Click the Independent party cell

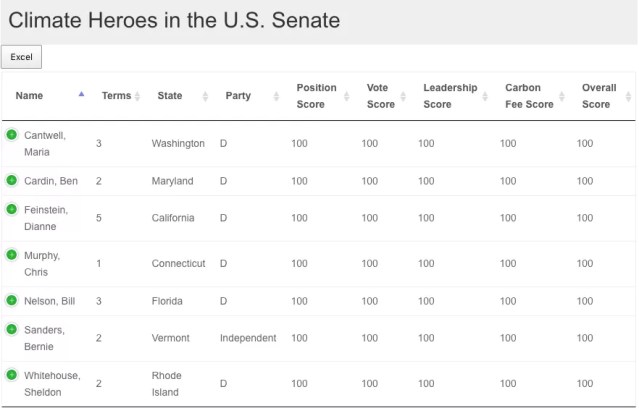[248, 338]
